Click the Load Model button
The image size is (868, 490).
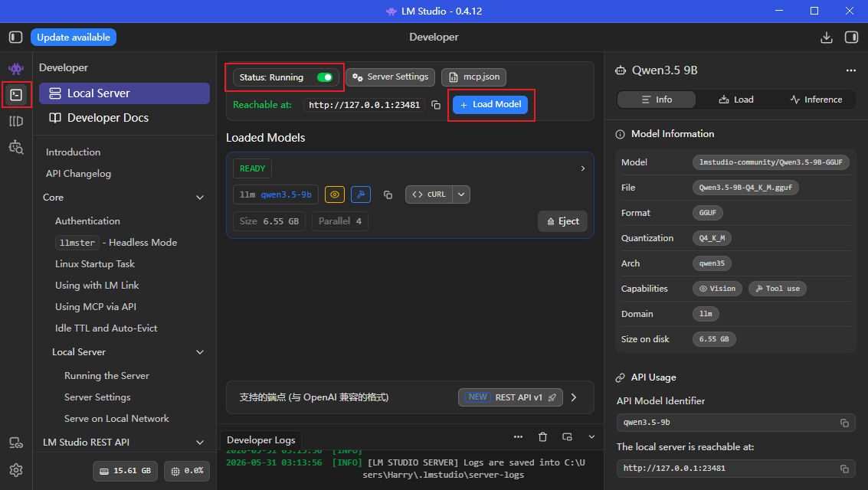click(x=490, y=105)
